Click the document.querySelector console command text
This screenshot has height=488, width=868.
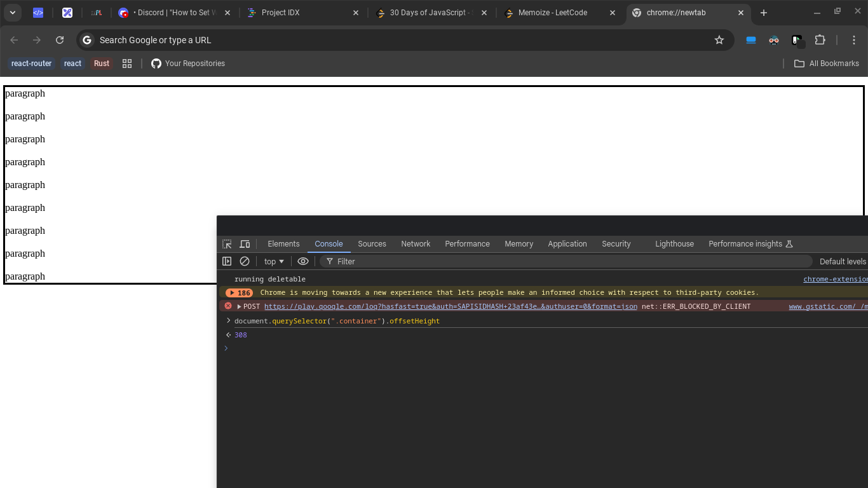337,321
